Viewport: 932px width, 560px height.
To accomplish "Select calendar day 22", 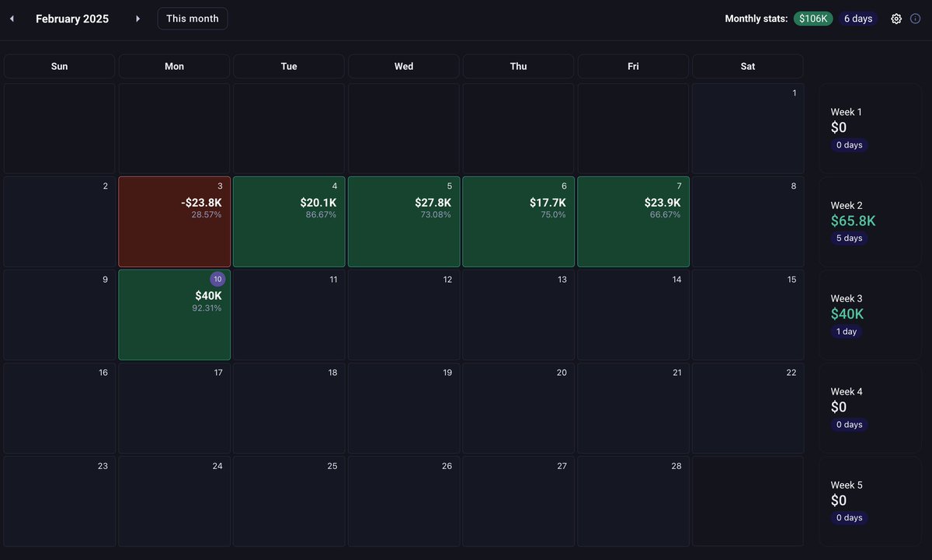I will tap(748, 408).
